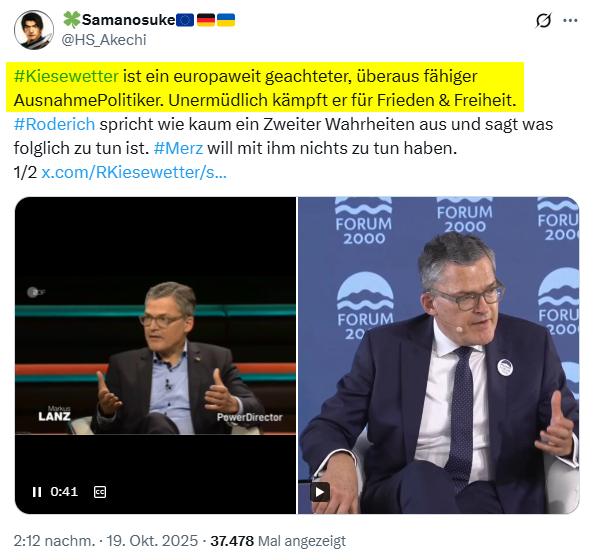590x555 pixels.
Task: Open the #Kiesewetter hashtag
Action: [x=66, y=76]
